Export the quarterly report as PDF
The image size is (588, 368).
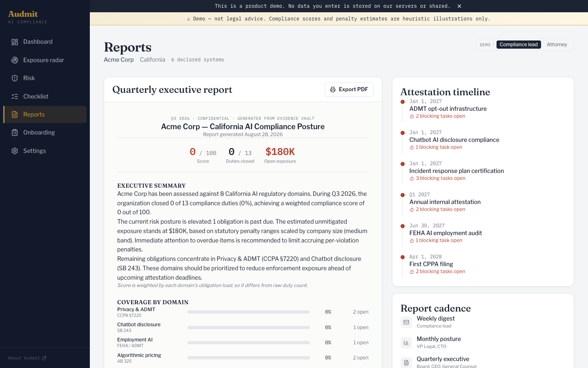(x=349, y=90)
